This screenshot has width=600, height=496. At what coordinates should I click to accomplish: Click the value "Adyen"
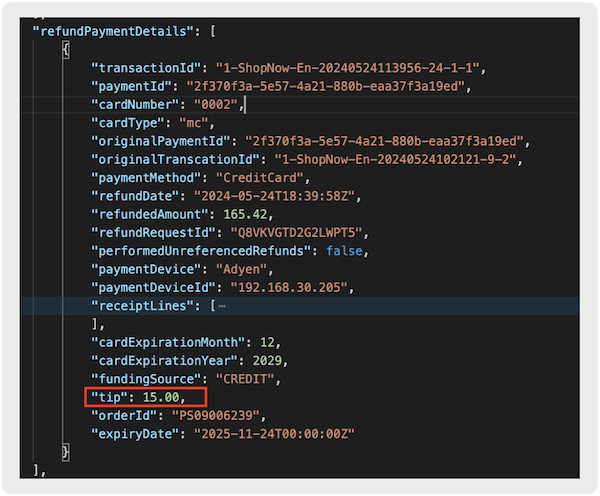pyautogui.click(x=241, y=269)
